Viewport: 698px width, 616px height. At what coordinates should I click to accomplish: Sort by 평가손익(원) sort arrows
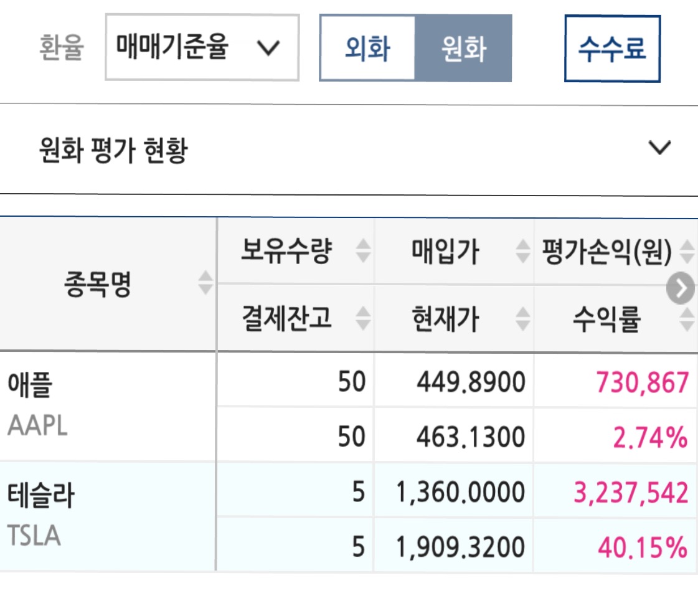[687, 252]
